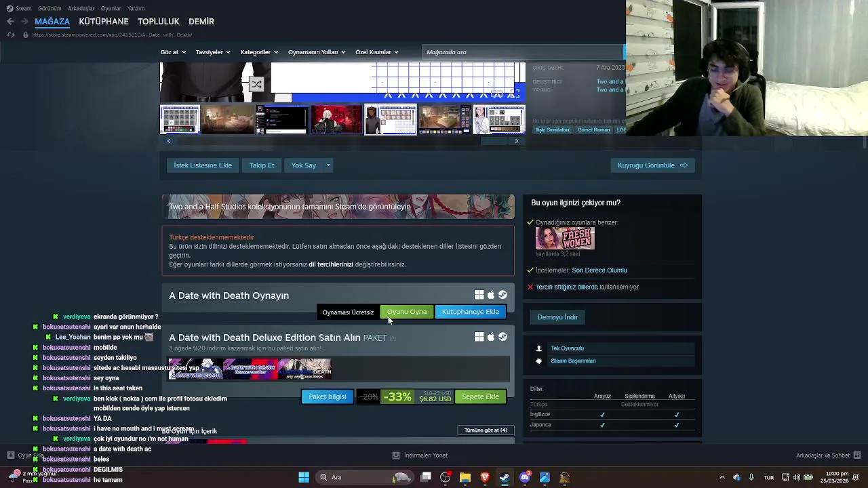Click the Steam Başarımları star icon
868x488 pixels.
pos(539,361)
